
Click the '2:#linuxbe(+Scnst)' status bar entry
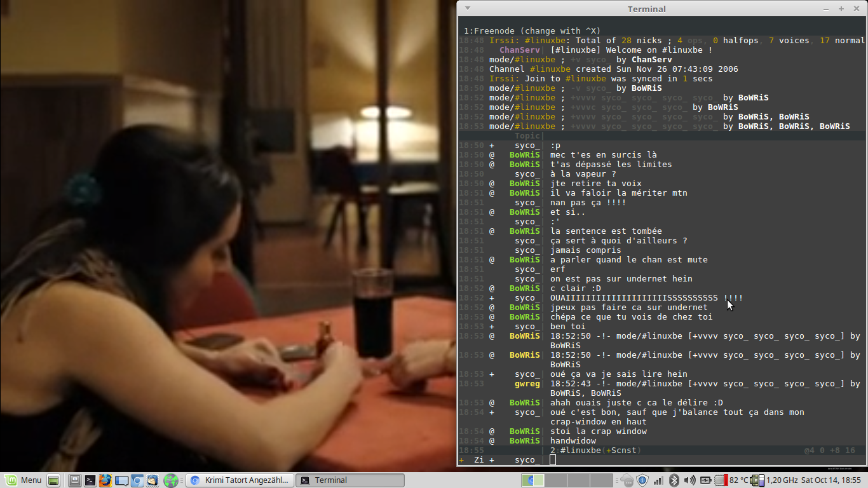tap(595, 450)
